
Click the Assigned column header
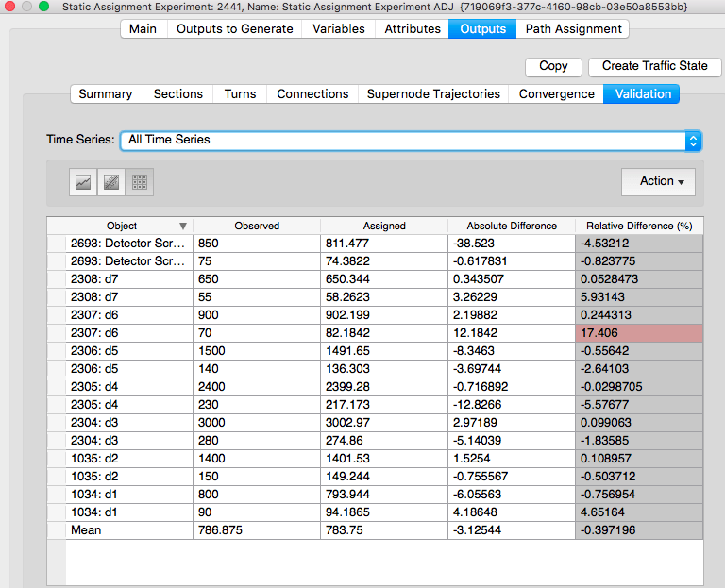pos(384,227)
